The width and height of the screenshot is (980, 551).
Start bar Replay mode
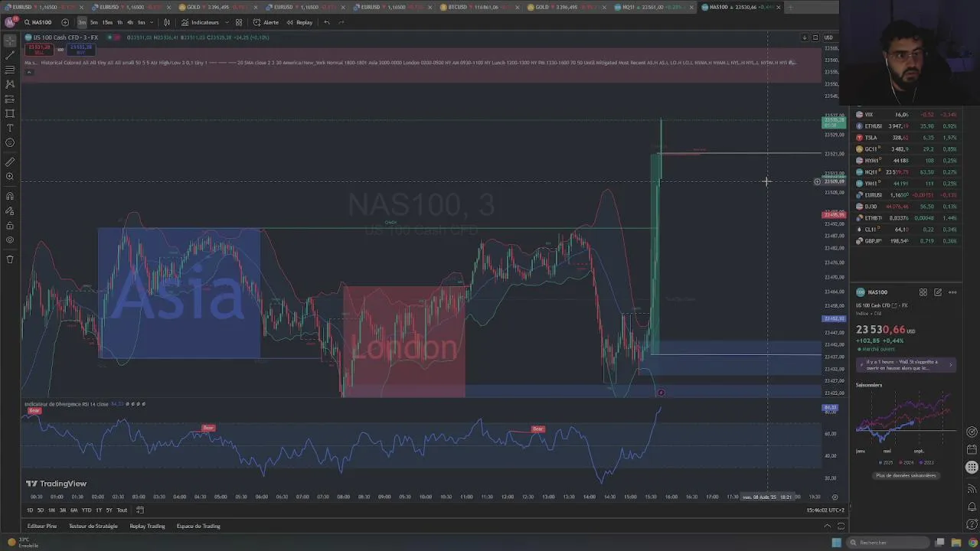(x=299, y=22)
